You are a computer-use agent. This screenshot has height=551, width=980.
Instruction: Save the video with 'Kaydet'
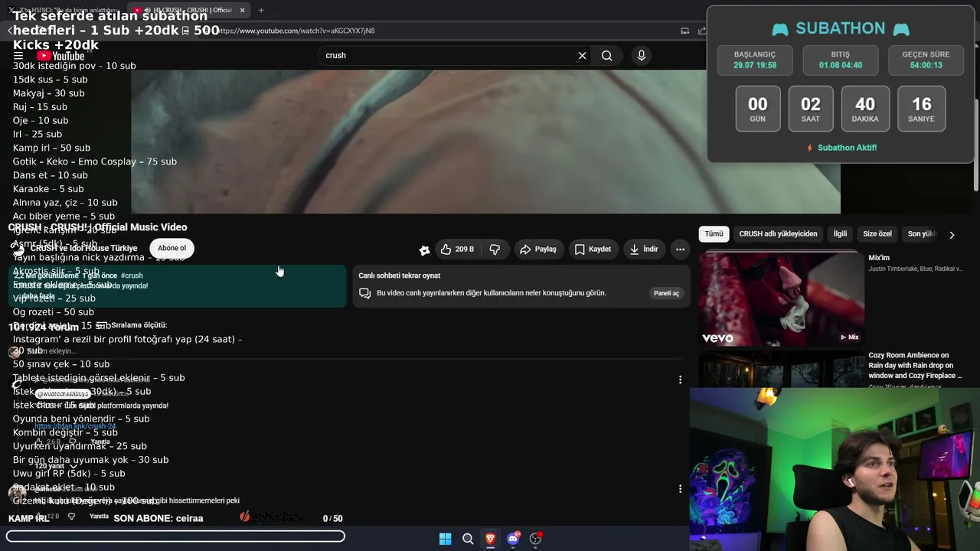593,249
